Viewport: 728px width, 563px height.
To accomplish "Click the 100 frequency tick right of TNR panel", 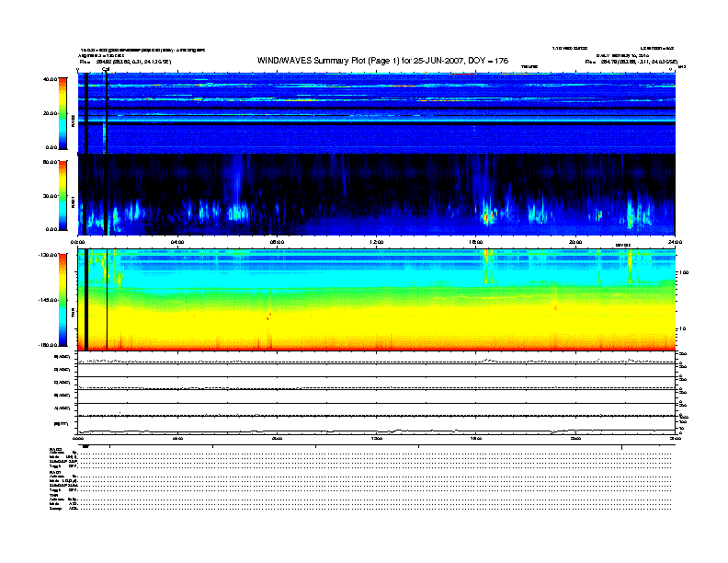I will tap(684, 272).
